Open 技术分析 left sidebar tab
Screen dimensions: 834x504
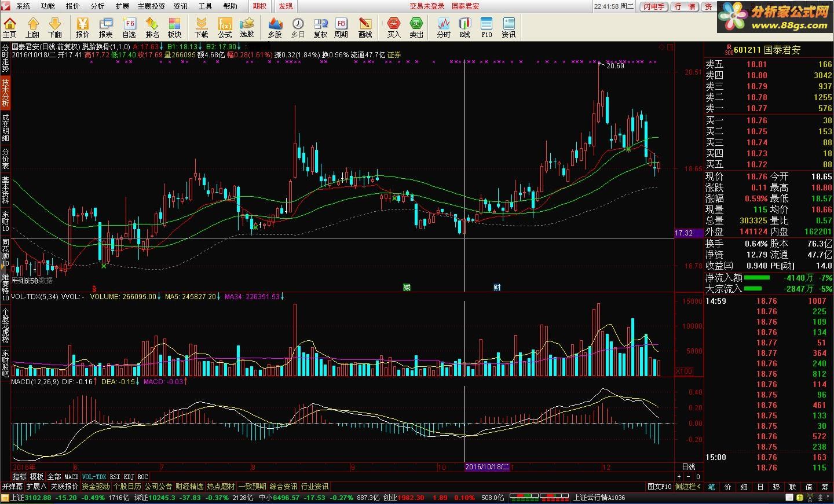[x=5, y=94]
